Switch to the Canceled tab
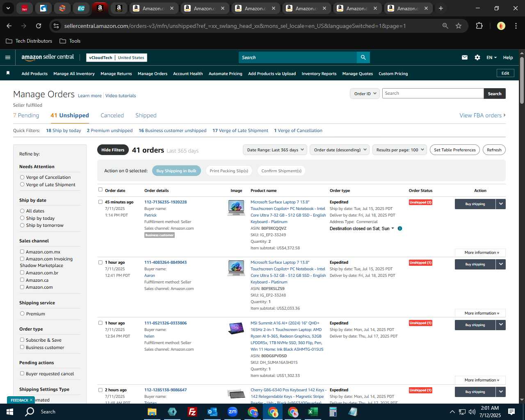This screenshot has width=525, height=420. (112, 115)
